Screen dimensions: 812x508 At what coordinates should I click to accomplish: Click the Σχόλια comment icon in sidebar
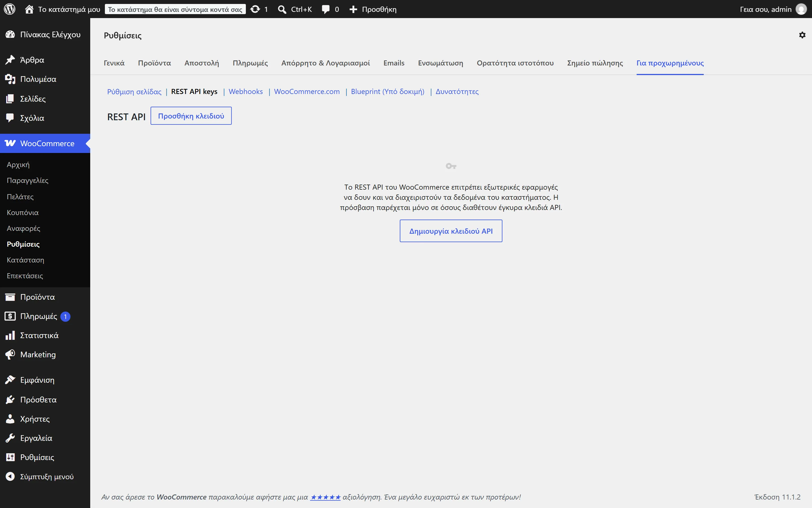[10, 118]
